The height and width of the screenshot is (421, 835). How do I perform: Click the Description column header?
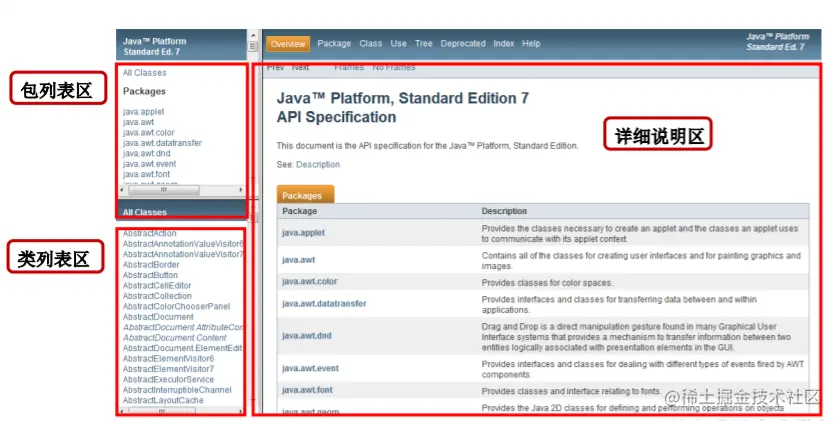click(x=504, y=211)
